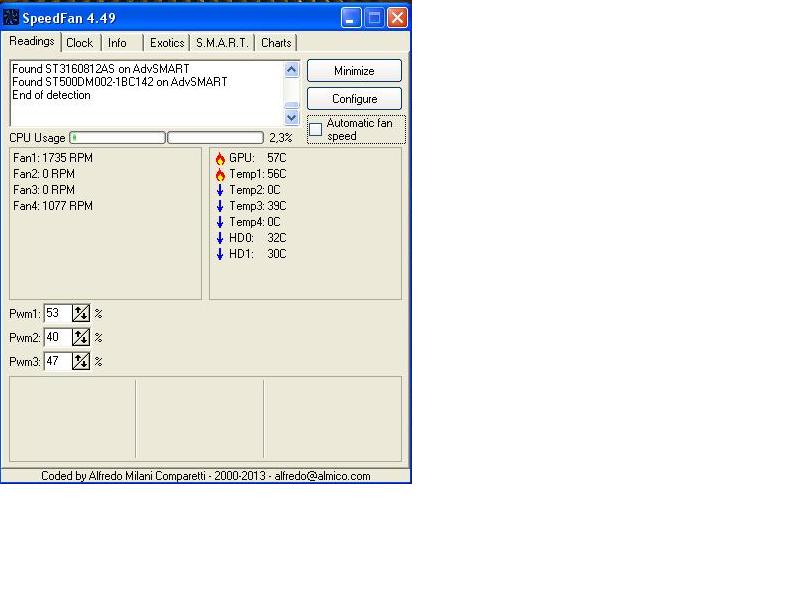Adjust Pwm2 value with its spin arrows
The height and width of the screenshot is (600, 800).
coord(81,337)
